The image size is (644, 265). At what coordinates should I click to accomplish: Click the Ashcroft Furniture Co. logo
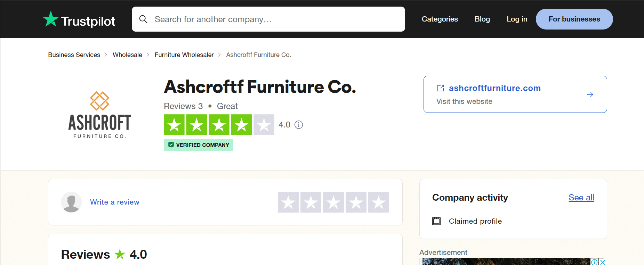tap(100, 115)
